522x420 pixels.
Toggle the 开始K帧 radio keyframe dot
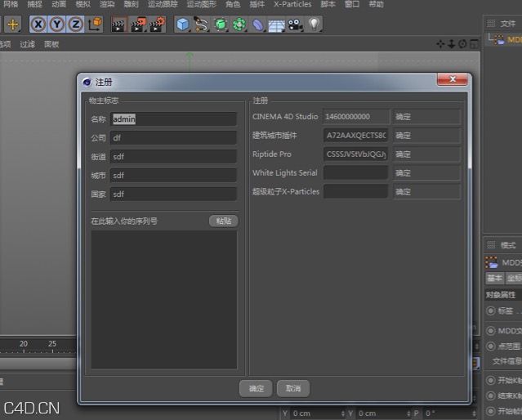click(x=490, y=380)
